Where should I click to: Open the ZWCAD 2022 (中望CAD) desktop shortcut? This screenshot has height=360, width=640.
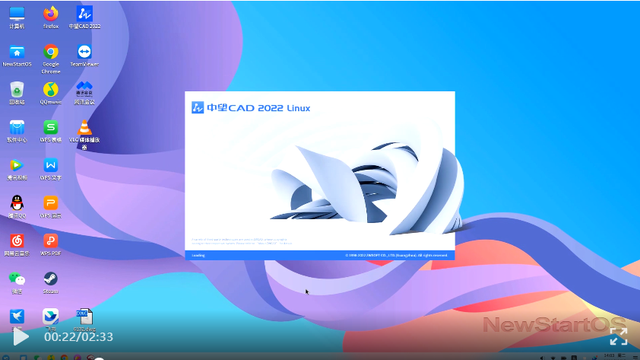click(x=84, y=18)
